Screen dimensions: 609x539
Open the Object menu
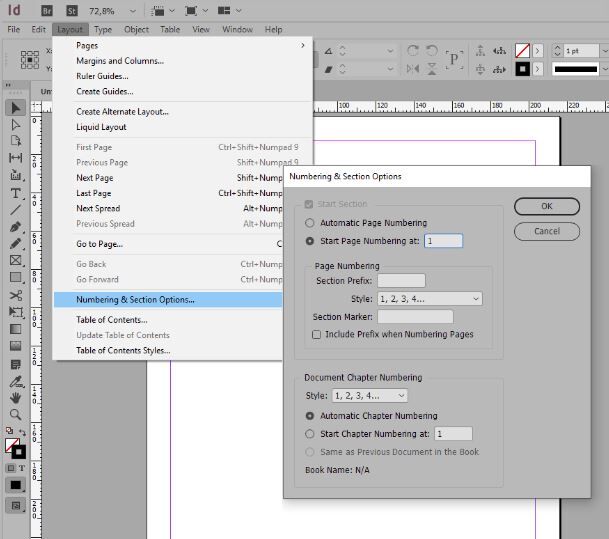coord(136,30)
